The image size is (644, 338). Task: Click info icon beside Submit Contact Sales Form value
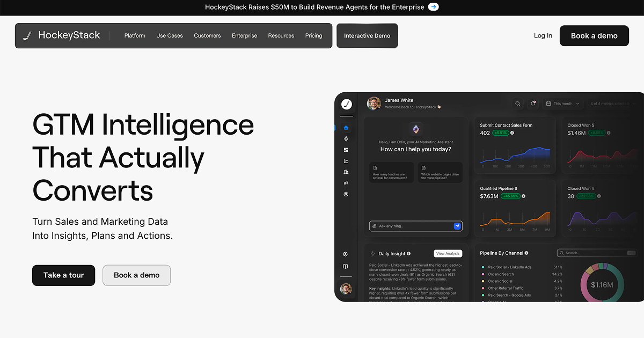click(512, 133)
